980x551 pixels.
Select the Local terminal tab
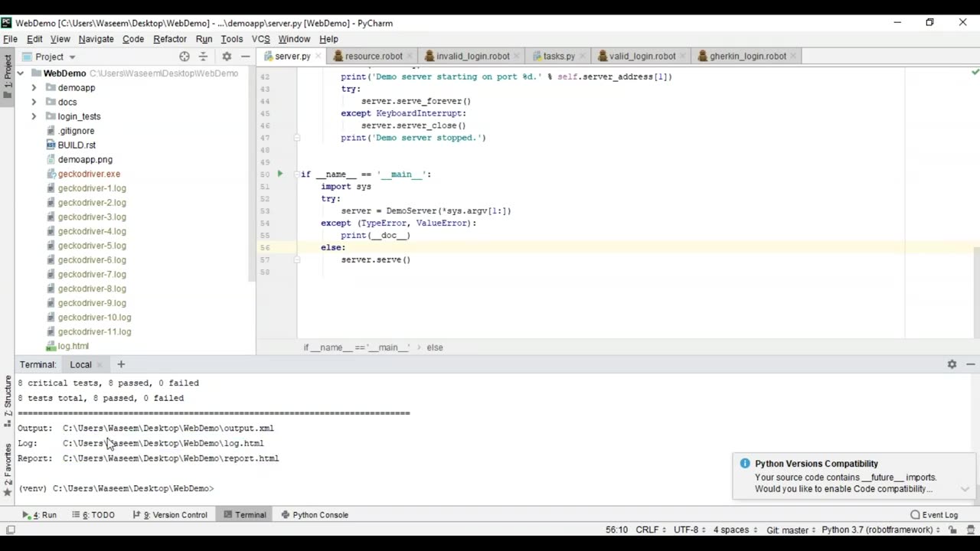click(x=80, y=364)
